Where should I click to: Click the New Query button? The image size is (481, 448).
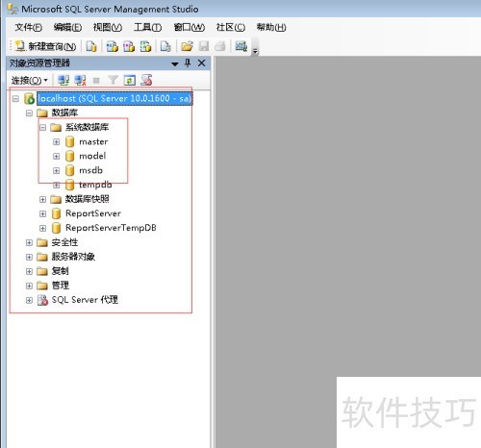coord(45,46)
